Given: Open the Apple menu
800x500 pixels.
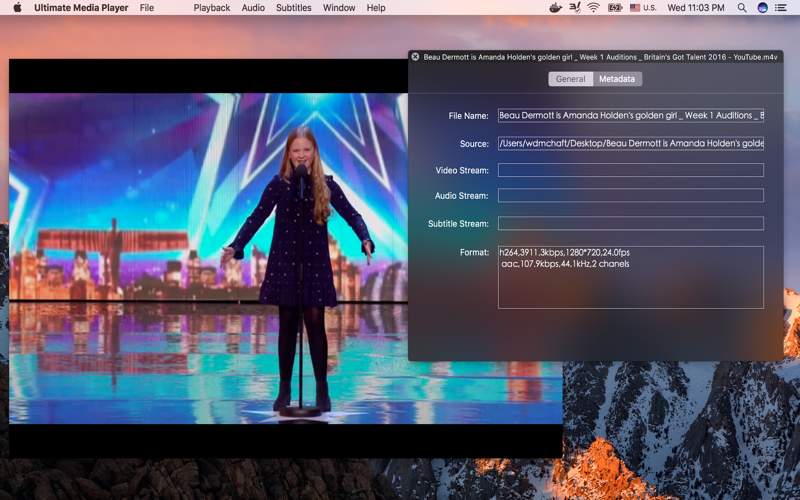Looking at the screenshot, I should click(x=17, y=8).
